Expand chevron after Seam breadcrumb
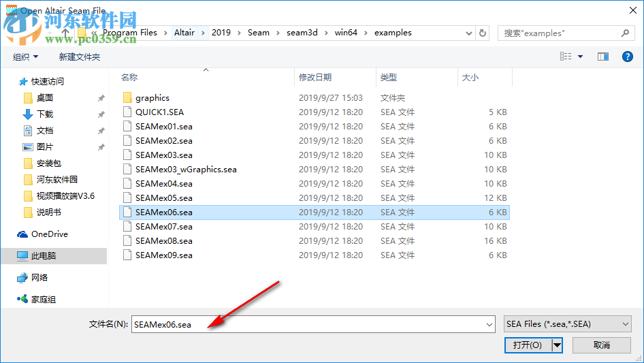The height and width of the screenshot is (363, 644). tap(278, 33)
